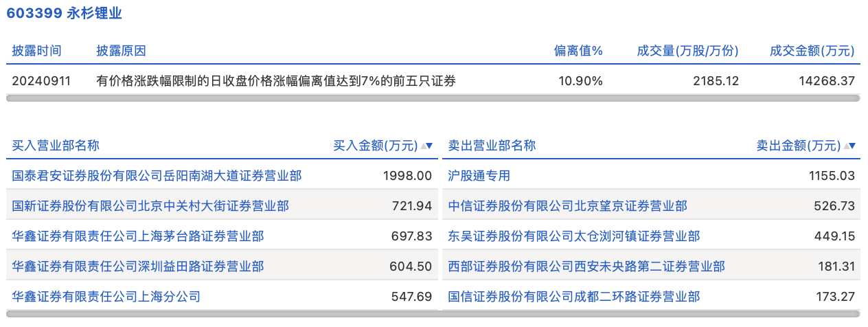Select 西部证券西安未央路第二证券营业部 entry

586,267
